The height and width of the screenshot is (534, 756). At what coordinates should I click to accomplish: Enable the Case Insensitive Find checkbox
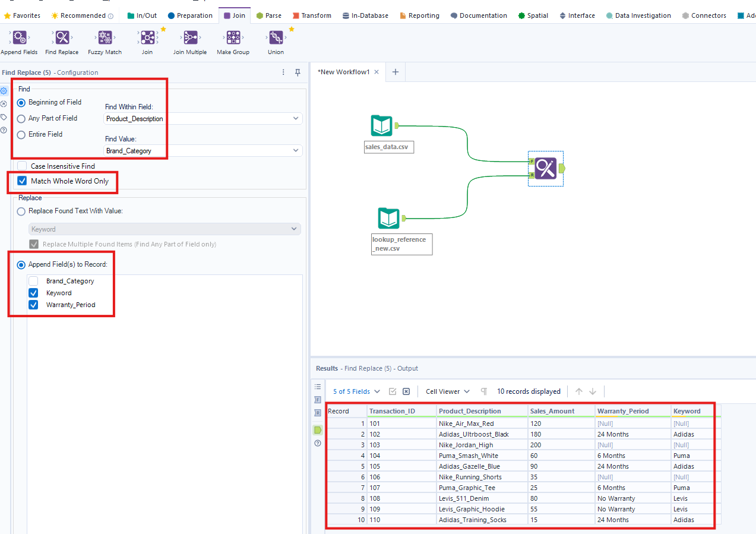coord(22,166)
